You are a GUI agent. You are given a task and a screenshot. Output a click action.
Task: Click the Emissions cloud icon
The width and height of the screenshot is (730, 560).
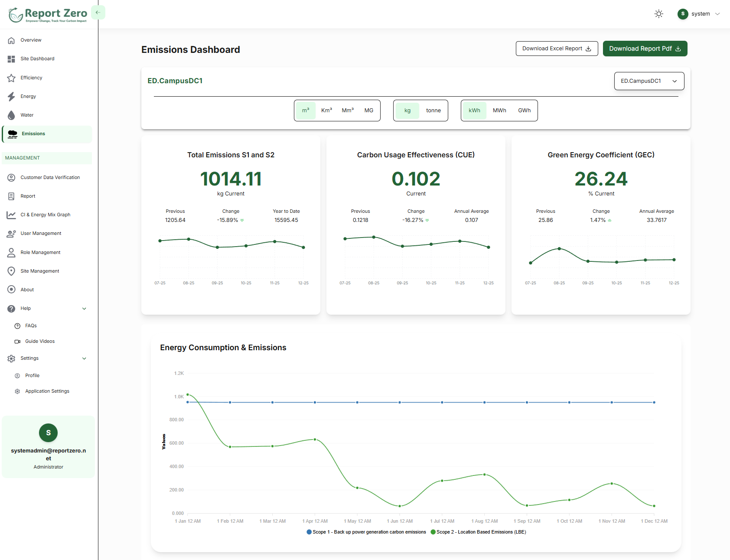pos(13,134)
